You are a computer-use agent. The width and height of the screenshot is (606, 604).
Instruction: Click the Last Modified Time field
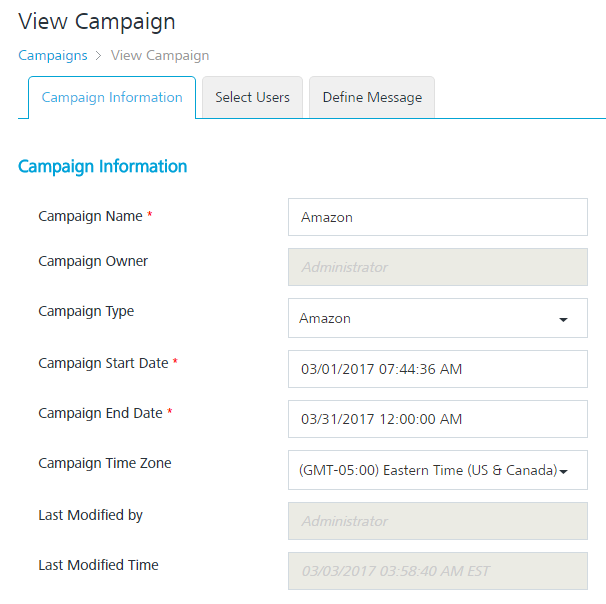(x=437, y=572)
